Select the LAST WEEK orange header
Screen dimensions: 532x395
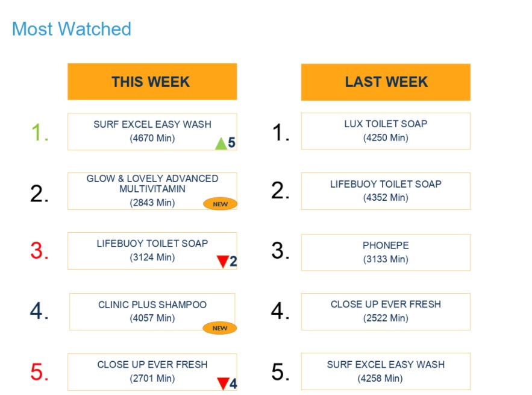tap(386, 82)
